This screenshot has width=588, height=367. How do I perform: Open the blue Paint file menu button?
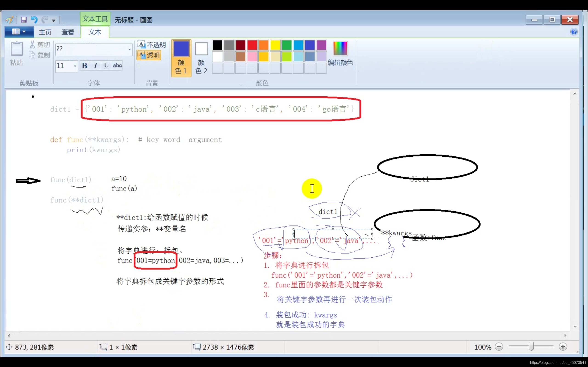[x=19, y=32]
